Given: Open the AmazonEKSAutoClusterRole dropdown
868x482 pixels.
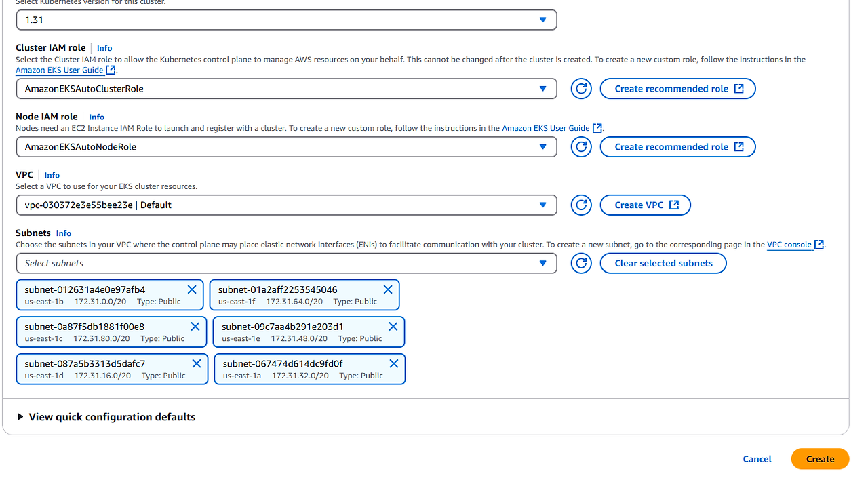Looking at the screenshot, I should (x=286, y=89).
